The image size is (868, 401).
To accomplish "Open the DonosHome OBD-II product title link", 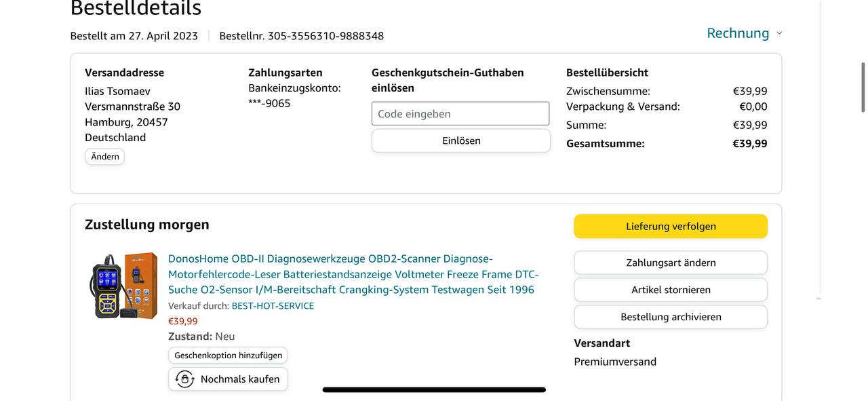I will click(353, 274).
